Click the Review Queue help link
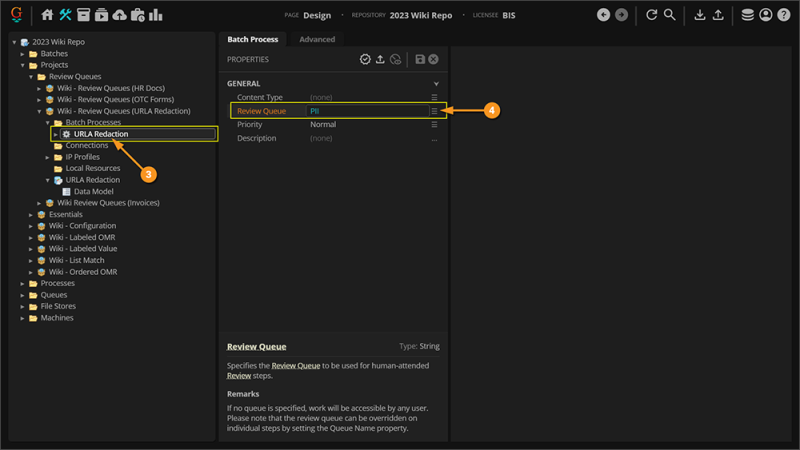Viewport: 800px width, 450px height. [256, 347]
